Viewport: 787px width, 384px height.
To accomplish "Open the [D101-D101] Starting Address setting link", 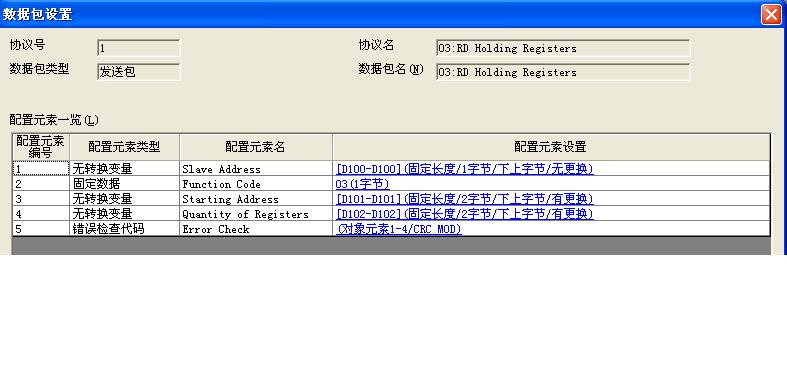I will click(465, 199).
